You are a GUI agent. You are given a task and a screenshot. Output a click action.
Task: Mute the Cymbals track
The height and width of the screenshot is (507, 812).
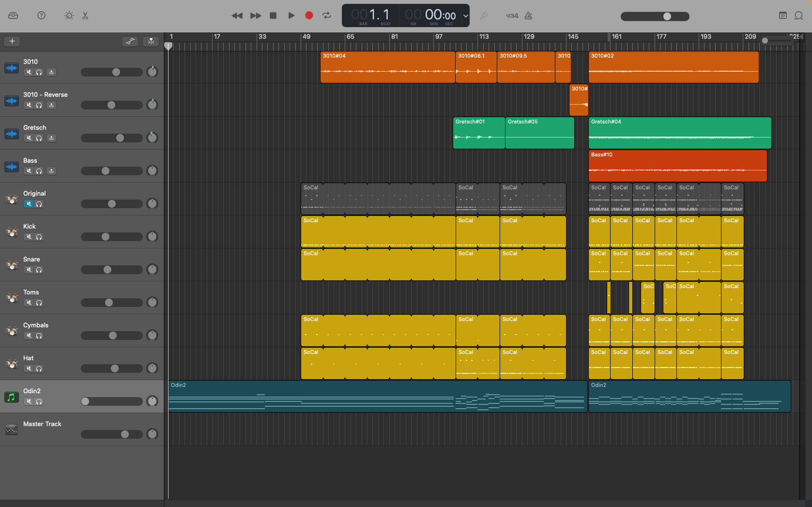click(x=29, y=336)
